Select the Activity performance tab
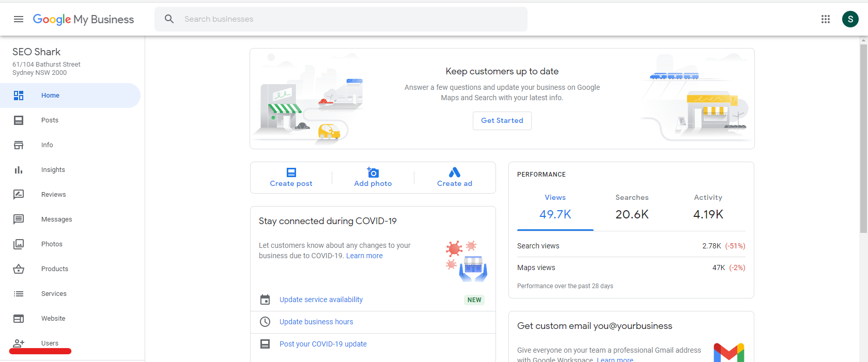 click(708, 208)
